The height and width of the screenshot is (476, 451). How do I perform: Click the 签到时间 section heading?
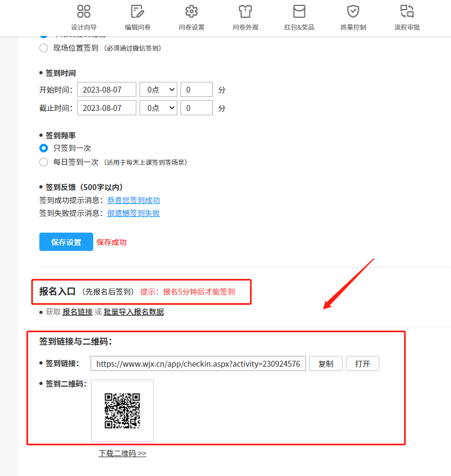click(60, 73)
